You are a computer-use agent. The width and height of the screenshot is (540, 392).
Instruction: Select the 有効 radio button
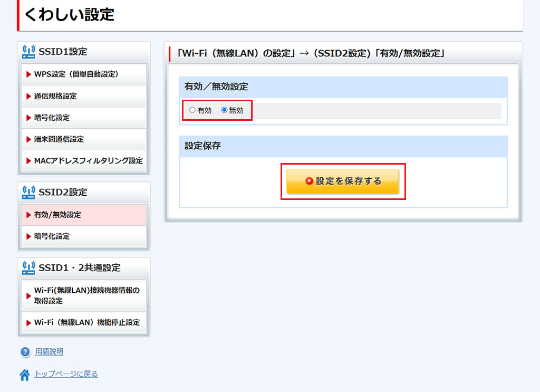(192, 110)
